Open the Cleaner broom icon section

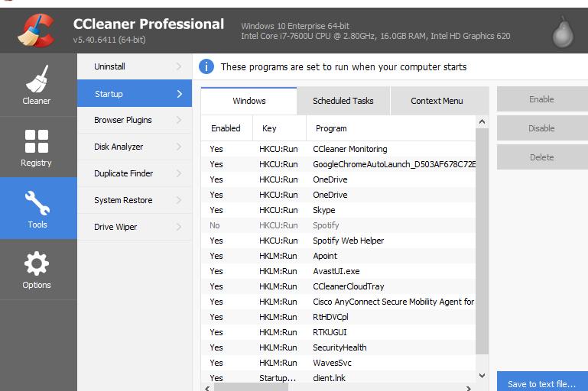pyautogui.click(x=37, y=84)
